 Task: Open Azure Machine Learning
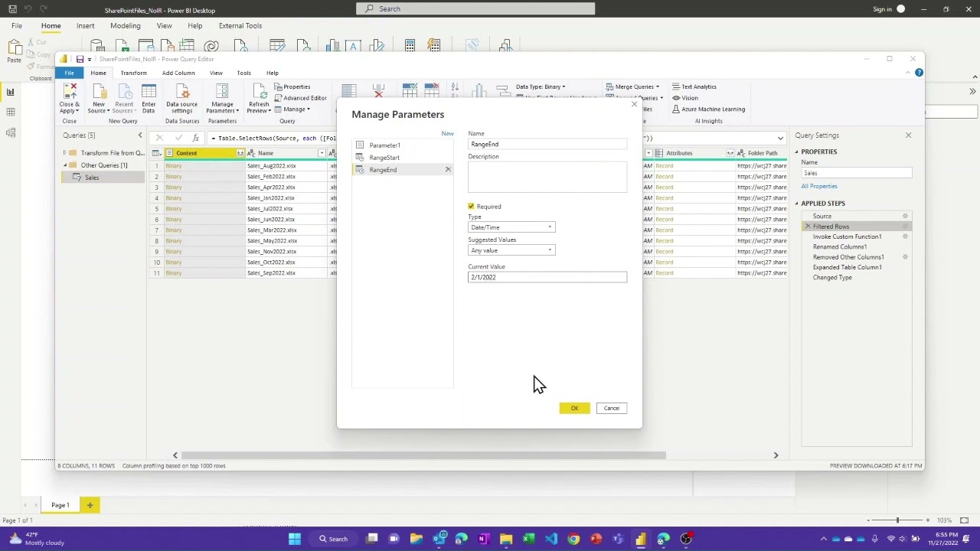point(708,109)
